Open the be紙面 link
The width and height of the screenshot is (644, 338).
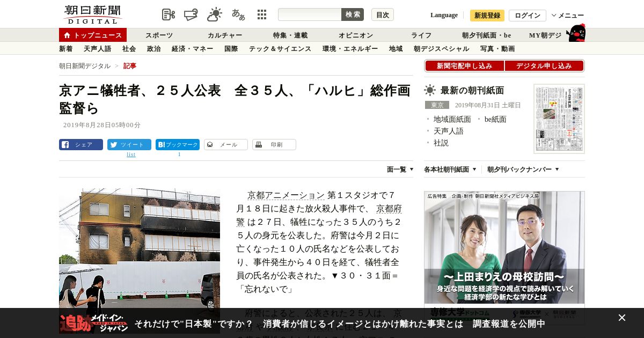[x=495, y=119]
